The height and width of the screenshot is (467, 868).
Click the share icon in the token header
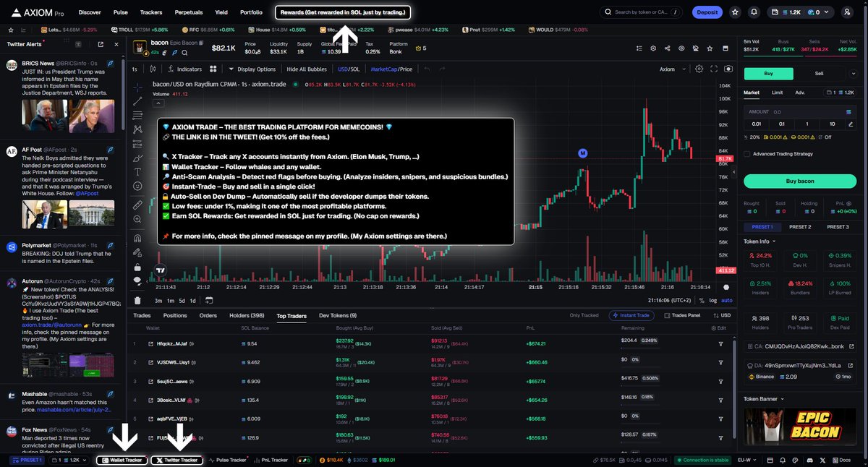pyautogui.click(x=666, y=48)
